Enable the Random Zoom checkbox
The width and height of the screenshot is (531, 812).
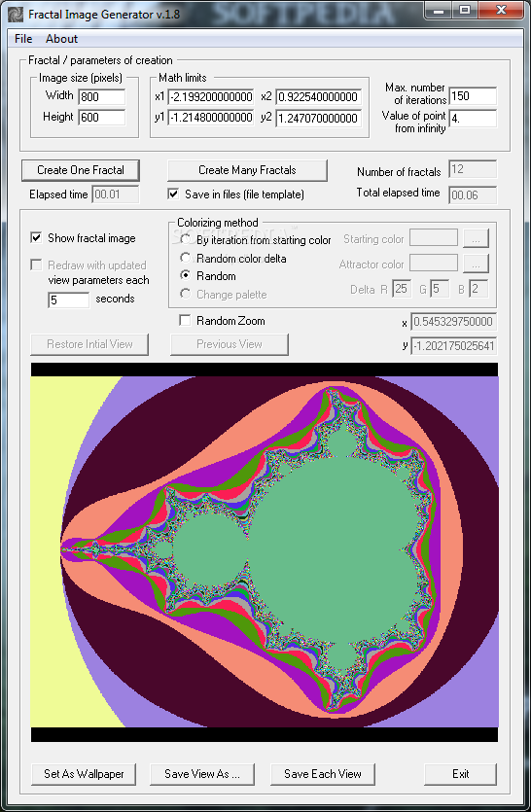pos(185,321)
